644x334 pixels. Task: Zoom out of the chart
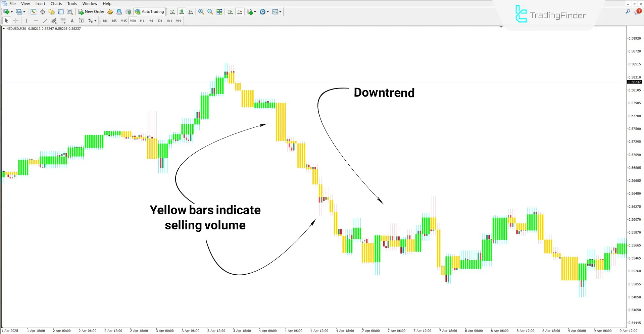[210, 12]
